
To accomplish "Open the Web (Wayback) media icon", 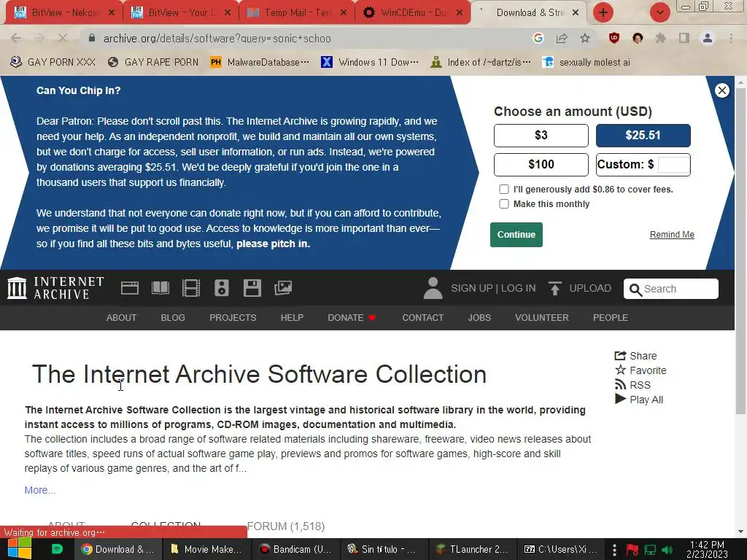I will (x=130, y=288).
